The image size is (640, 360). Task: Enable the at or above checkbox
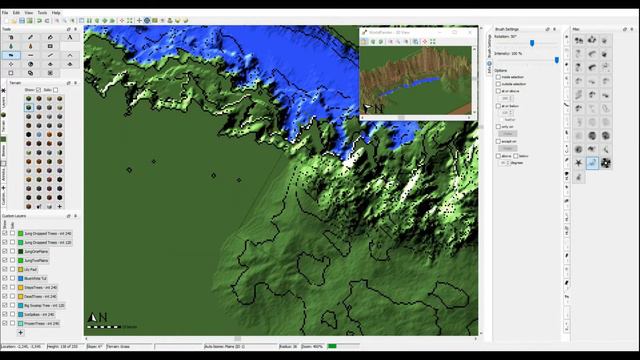pyautogui.click(x=498, y=91)
